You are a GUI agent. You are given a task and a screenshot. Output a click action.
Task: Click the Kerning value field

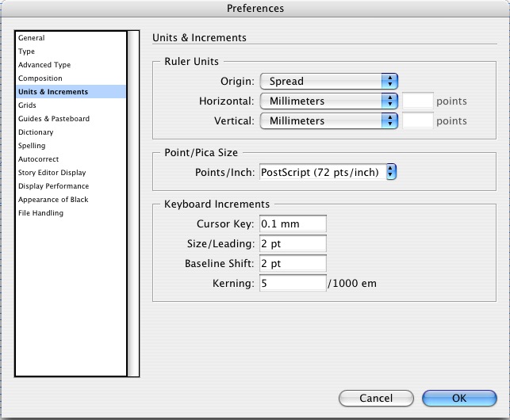pos(293,283)
